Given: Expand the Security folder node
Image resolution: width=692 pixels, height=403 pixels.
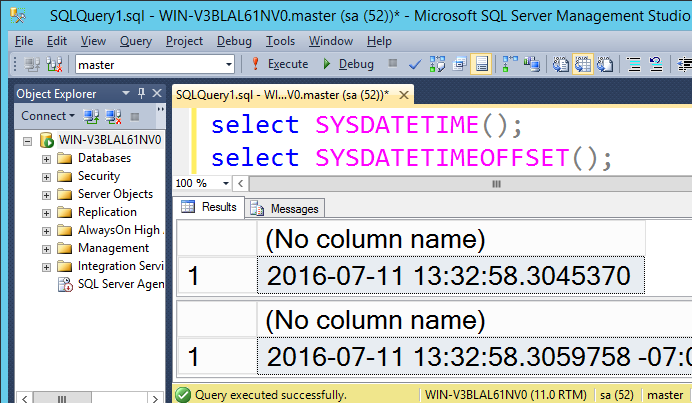Looking at the screenshot, I should (46, 177).
